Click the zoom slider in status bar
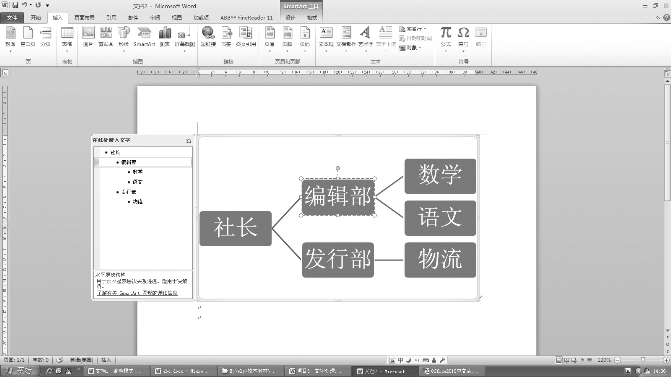This screenshot has width=671, height=377. tap(642, 360)
